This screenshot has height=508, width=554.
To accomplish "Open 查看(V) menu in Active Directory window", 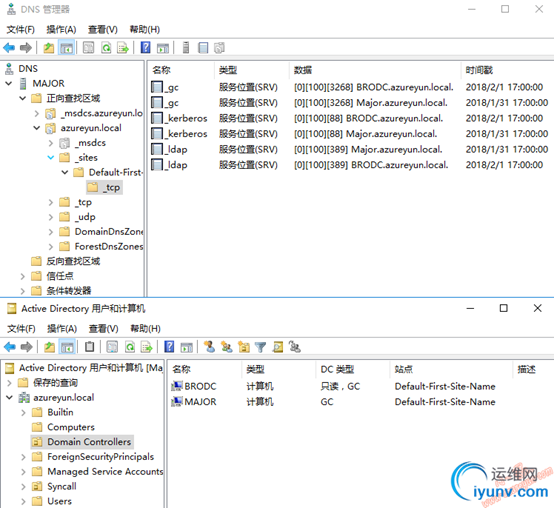I will tap(103, 329).
